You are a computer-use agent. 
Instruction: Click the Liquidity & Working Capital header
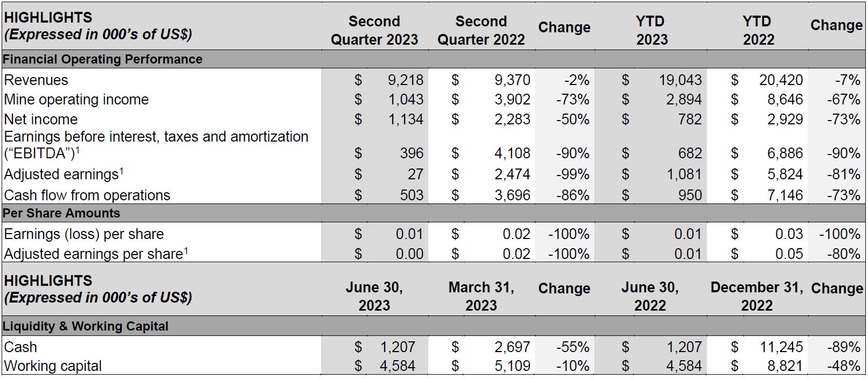(86, 326)
